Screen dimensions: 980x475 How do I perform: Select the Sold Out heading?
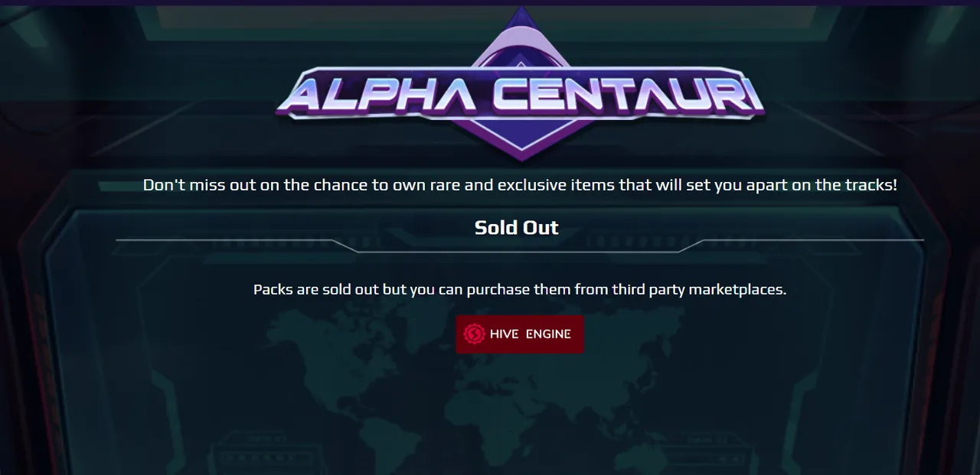(517, 227)
